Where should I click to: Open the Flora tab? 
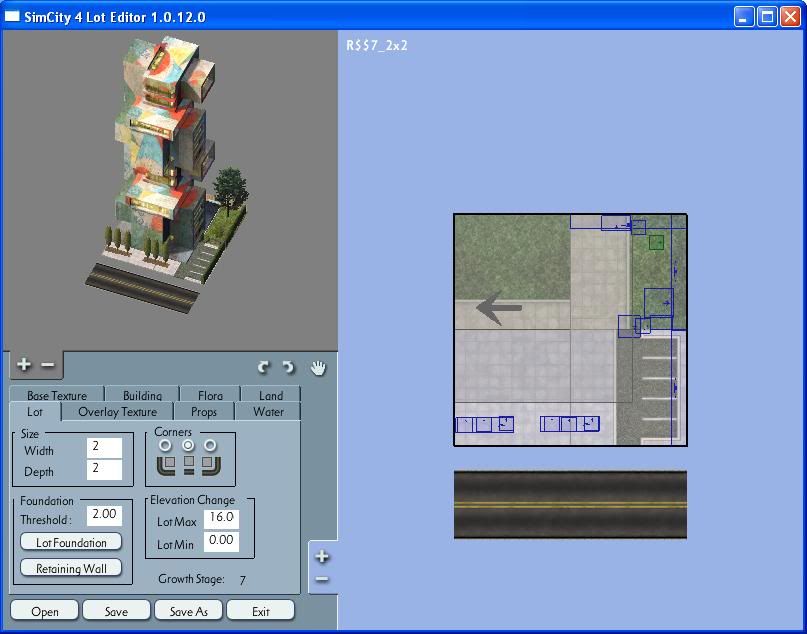[210, 395]
